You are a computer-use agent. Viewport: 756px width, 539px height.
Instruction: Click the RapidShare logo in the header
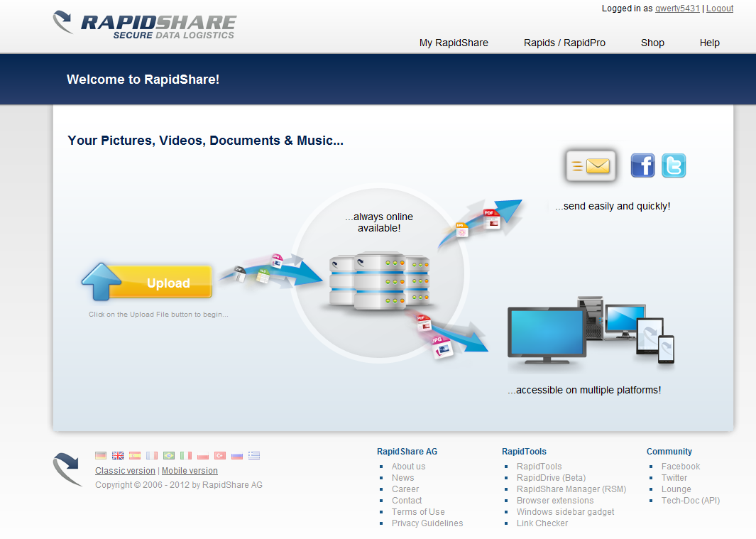(x=145, y=24)
